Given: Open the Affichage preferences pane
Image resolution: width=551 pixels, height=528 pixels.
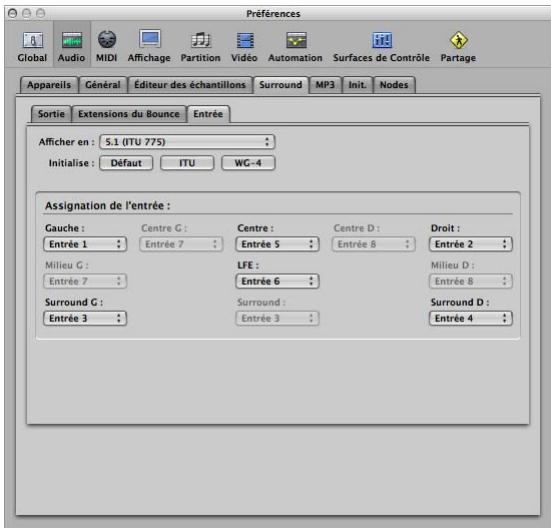Looking at the screenshot, I should click(x=149, y=46).
